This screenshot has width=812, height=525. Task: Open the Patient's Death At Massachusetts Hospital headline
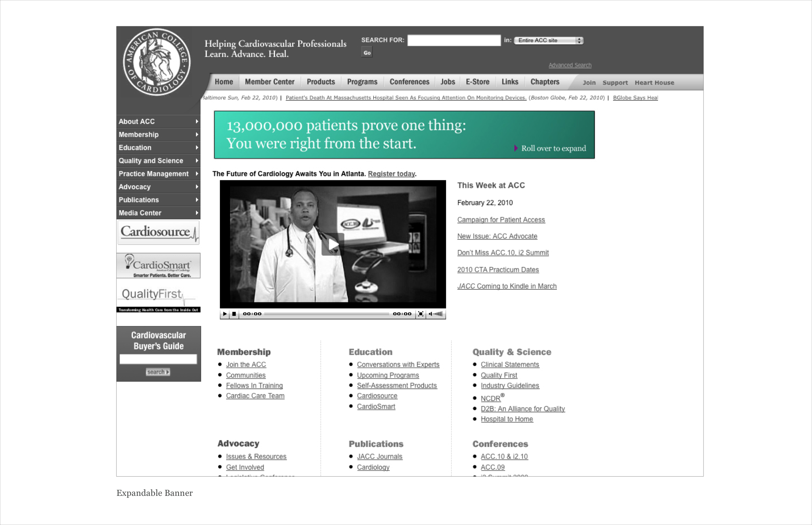click(x=406, y=97)
